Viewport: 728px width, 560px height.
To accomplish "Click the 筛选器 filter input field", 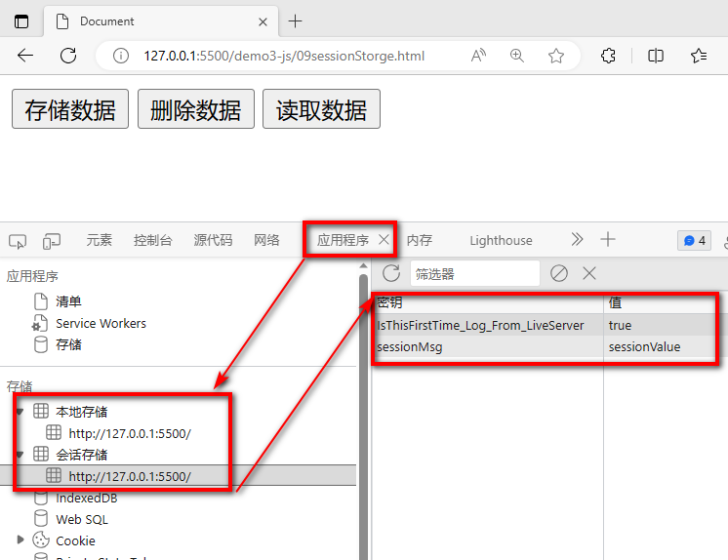I will 474,274.
